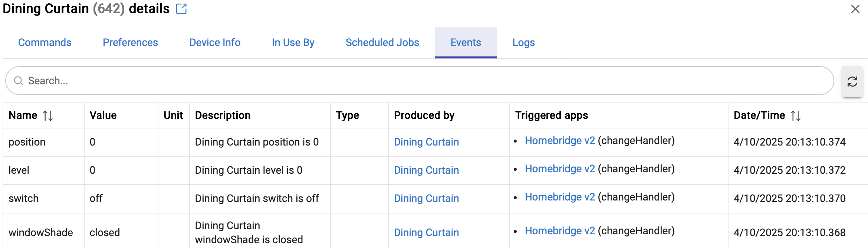This screenshot has height=248, width=868.
Task: Sort by Date/Time column arrows
Action: pyautogui.click(x=796, y=115)
